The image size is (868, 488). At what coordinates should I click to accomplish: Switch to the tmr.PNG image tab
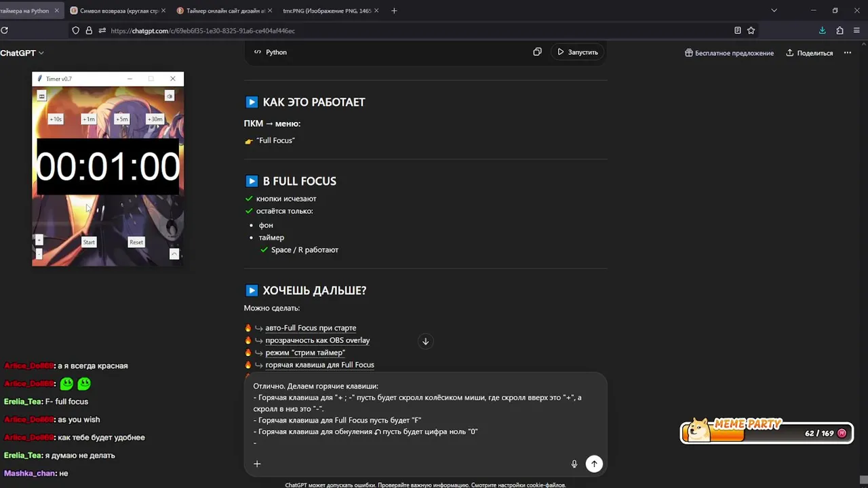click(325, 11)
